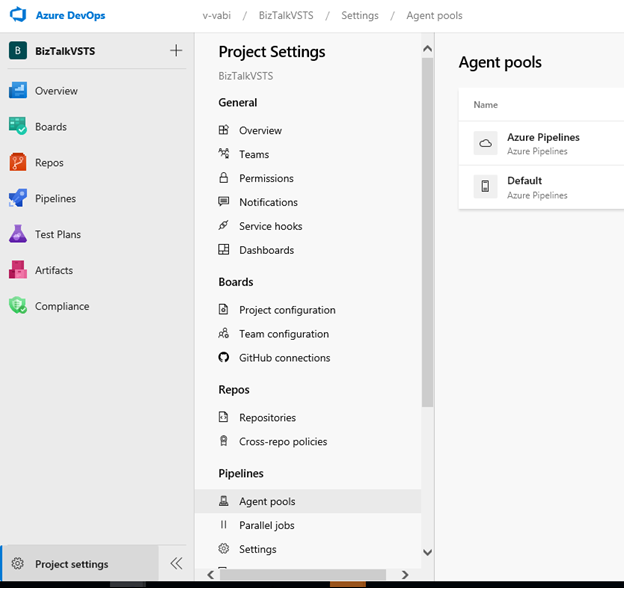Click the v-vabi breadcrumb link
This screenshot has width=633, height=594.
(x=217, y=15)
